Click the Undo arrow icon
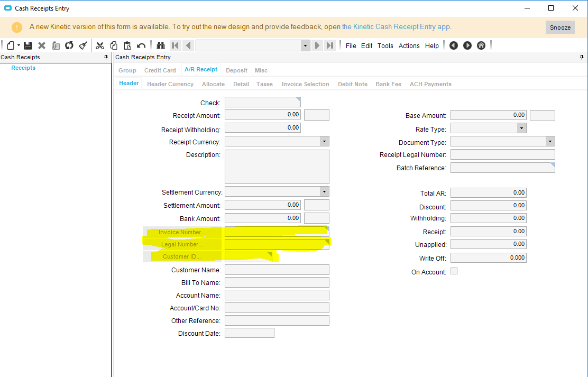The image size is (588, 377). coord(141,46)
